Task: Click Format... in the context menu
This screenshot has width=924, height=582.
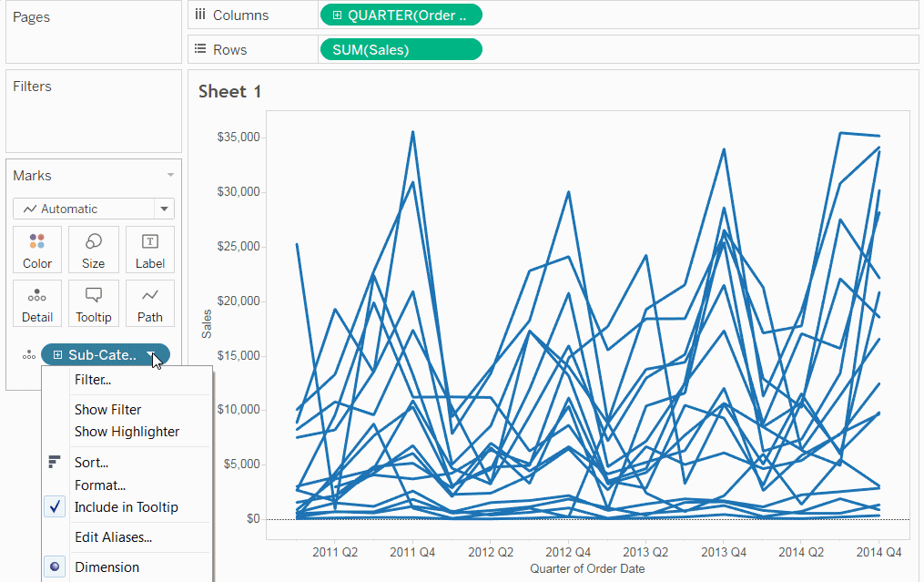Action: click(x=100, y=485)
